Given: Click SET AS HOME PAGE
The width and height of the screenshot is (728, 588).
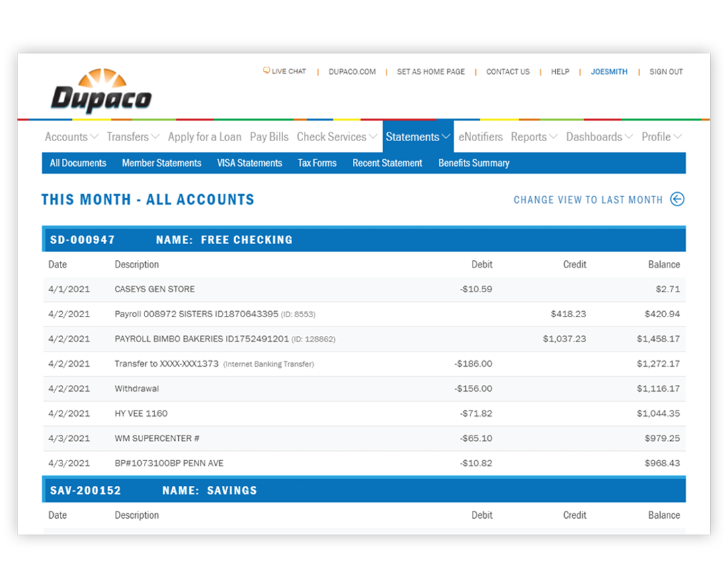Looking at the screenshot, I should (430, 71).
